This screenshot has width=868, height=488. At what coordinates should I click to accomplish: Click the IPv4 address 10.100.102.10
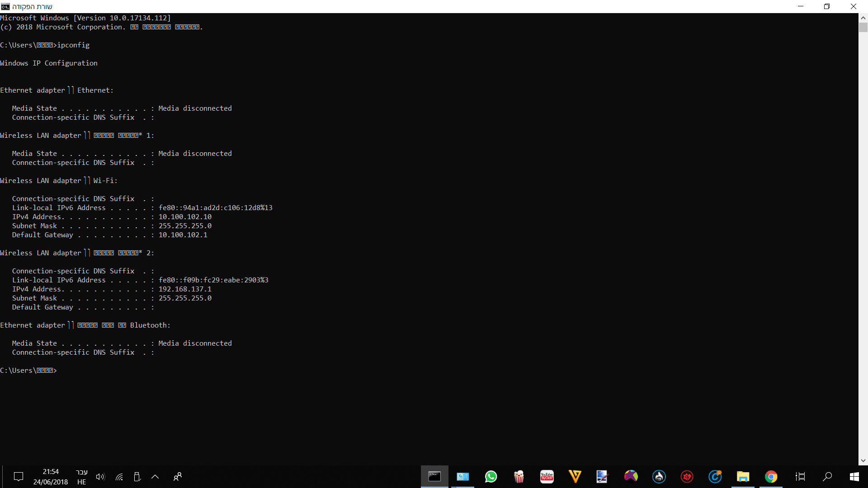pyautogui.click(x=185, y=217)
